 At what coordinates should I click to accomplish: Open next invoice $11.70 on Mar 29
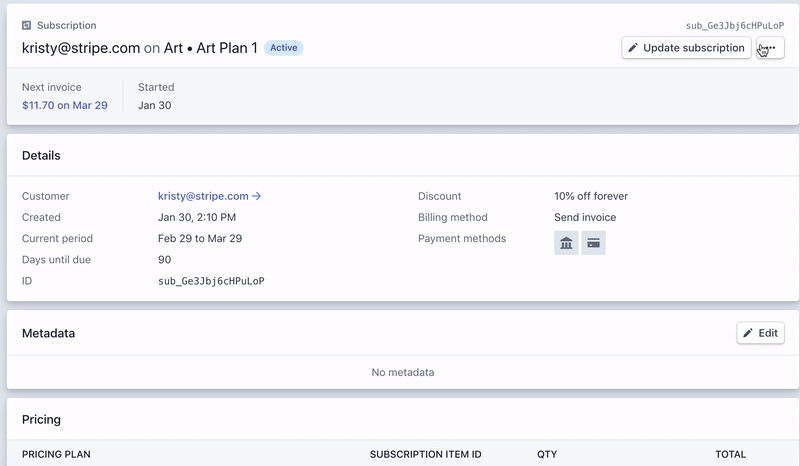pyautogui.click(x=65, y=105)
